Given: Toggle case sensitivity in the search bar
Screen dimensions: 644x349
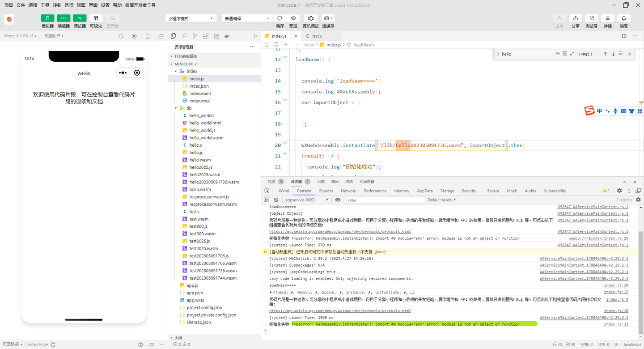Looking at the screenshot, I should (558, 53).
